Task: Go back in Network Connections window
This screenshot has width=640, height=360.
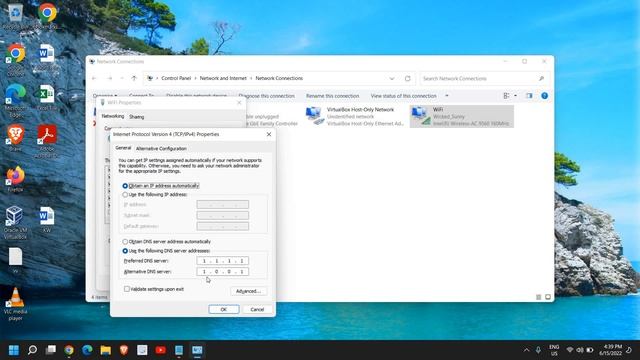Action: pos(94,78)
